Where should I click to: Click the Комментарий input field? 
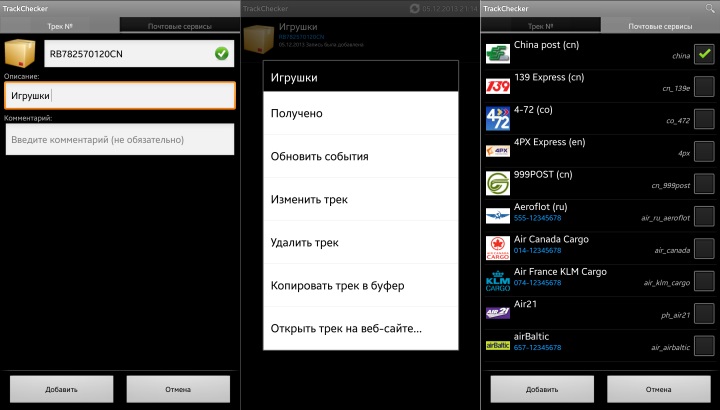120,139
